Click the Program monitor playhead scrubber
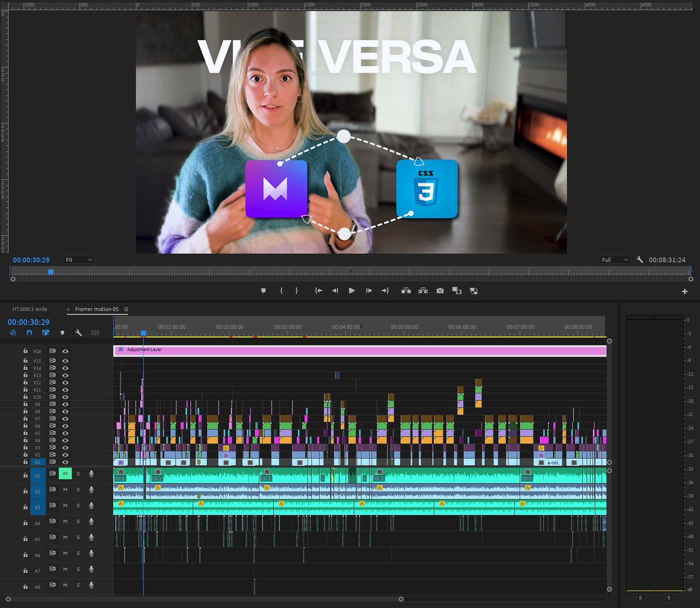Screen dimensions: 700x608 pyautogui.click(x=51, y=272)
